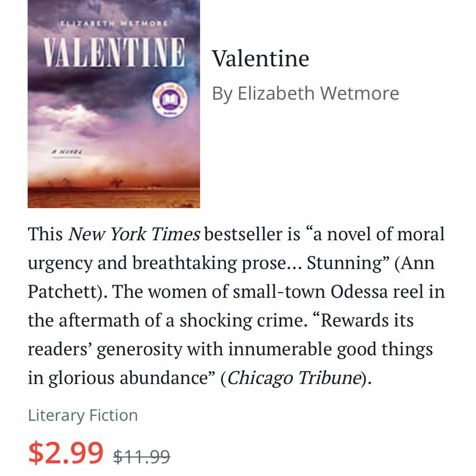Open author page By Elizabeth Wetmore
Image resolution: width=476 pixels, height=476 pixels.
click(x=305, y=93)
